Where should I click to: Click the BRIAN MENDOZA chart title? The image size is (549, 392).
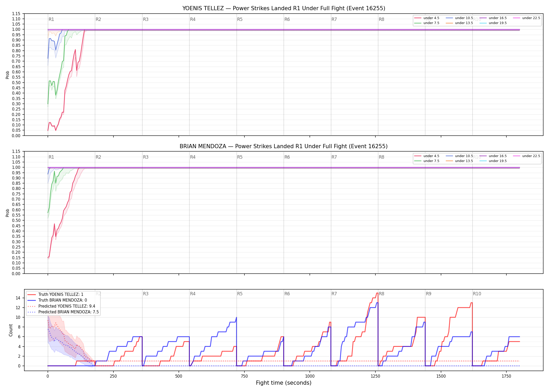pos(284,146)
